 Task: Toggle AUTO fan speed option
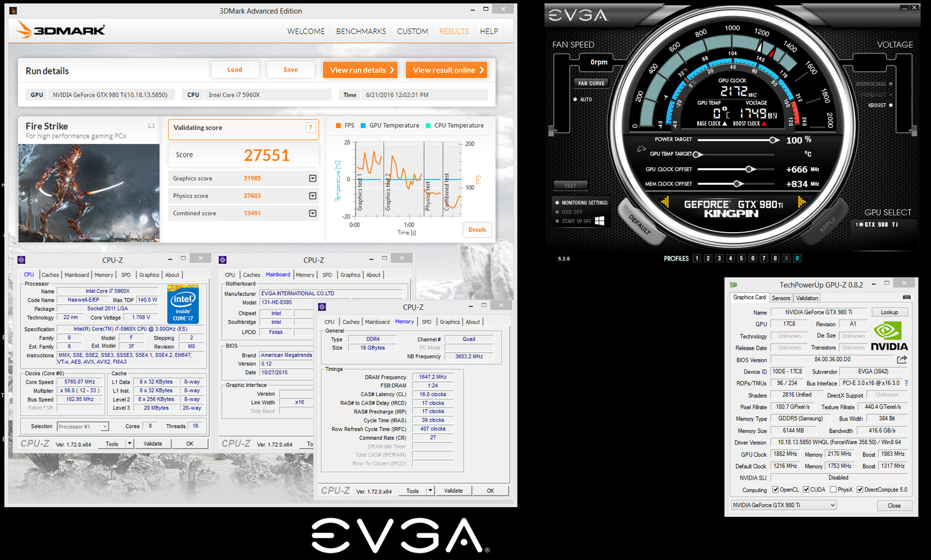point(582,99)
